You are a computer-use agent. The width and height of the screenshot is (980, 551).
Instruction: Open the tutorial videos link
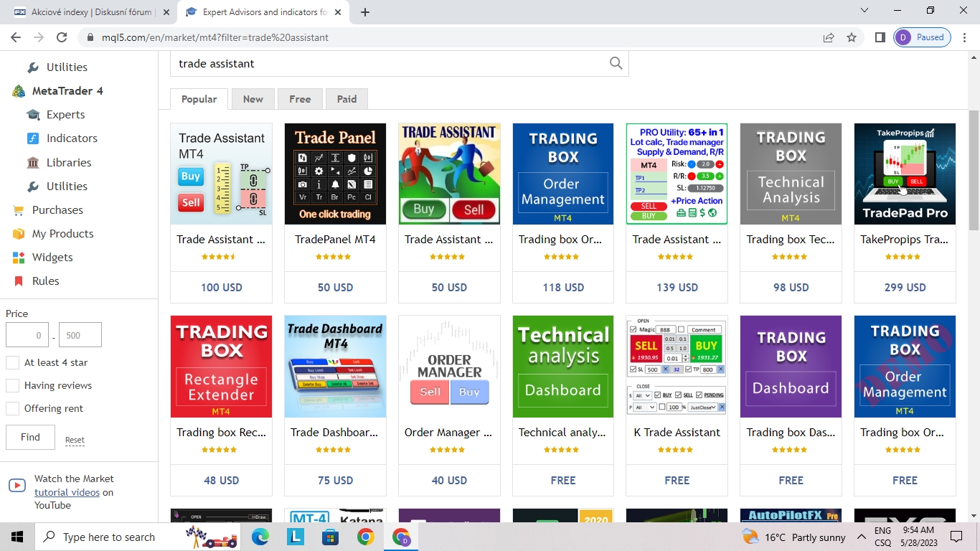pos(67,492)
